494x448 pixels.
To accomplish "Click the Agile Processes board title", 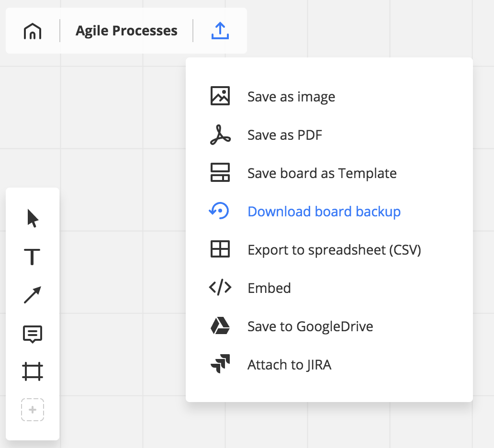I will tap(126, 31).
